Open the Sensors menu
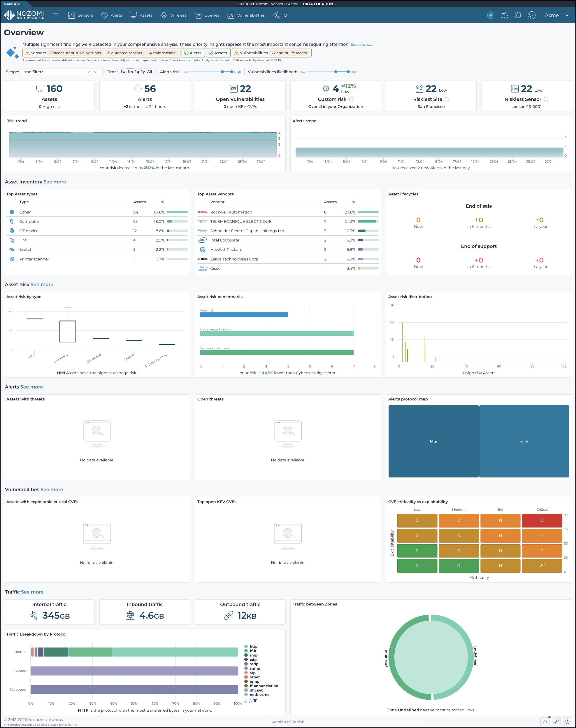The image size is (576, 728). coord(81,15)
